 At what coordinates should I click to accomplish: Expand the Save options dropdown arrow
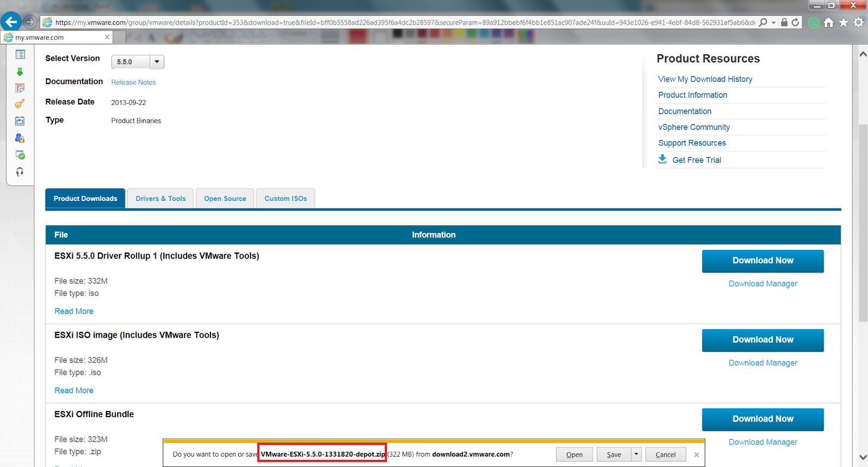point(636,455)
